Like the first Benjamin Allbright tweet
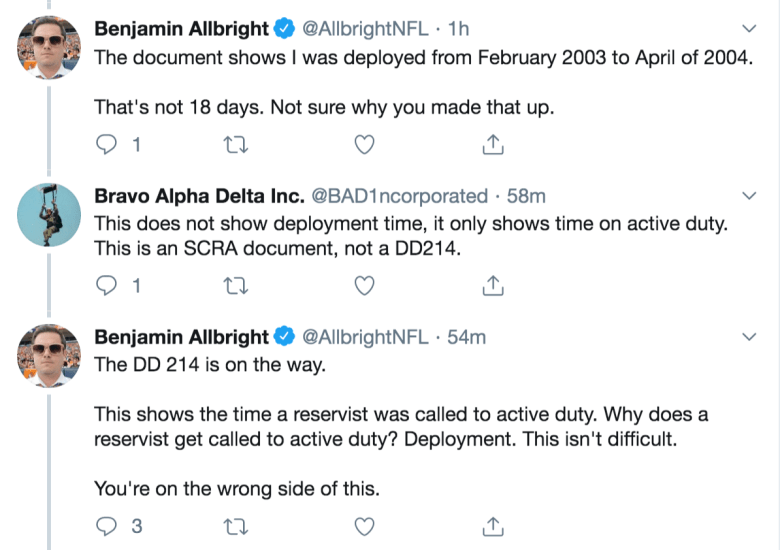 (x=365, y=146)
